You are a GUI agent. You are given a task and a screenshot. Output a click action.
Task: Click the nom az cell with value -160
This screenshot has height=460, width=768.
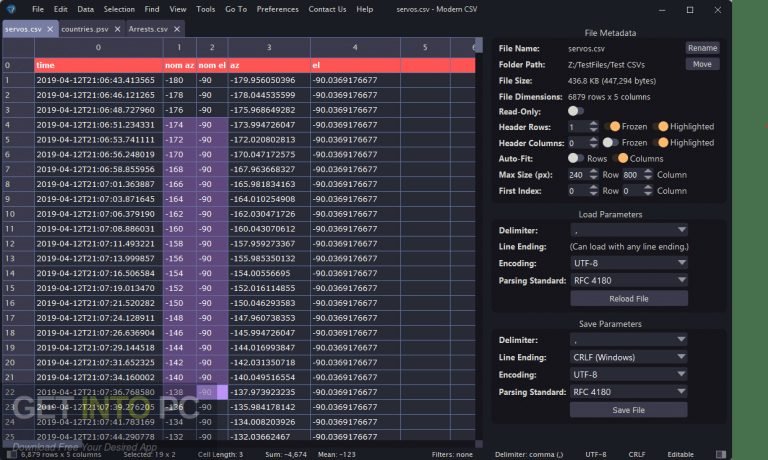pyautogui.click(x=179, y=229)
